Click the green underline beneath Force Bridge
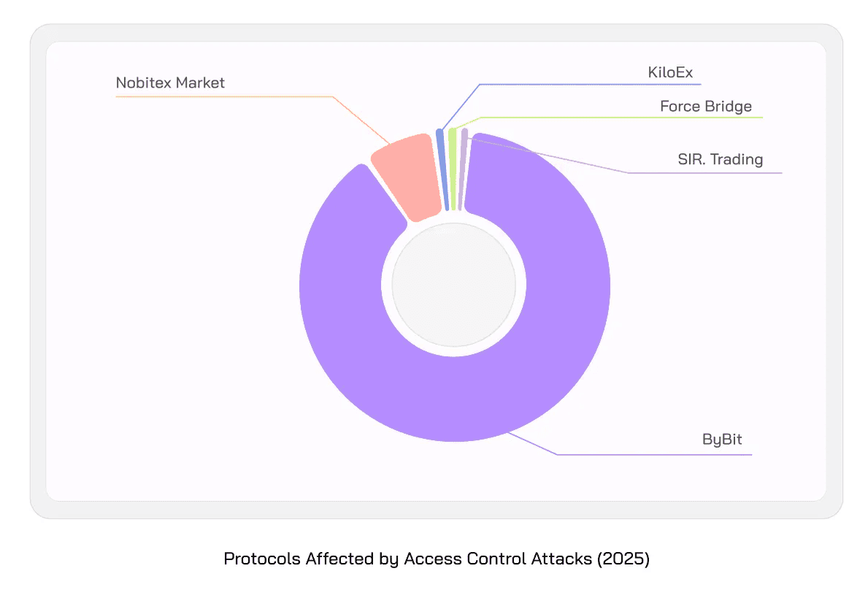The height and width of the screenshot is (590, 868). coord(621,118)
